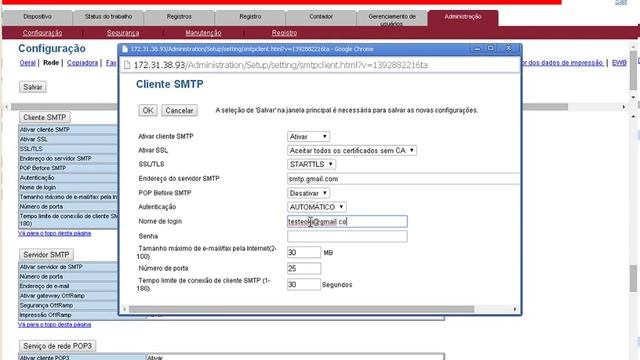
Task: Click the popup address bar URL
Action: [x=281, y=65]
